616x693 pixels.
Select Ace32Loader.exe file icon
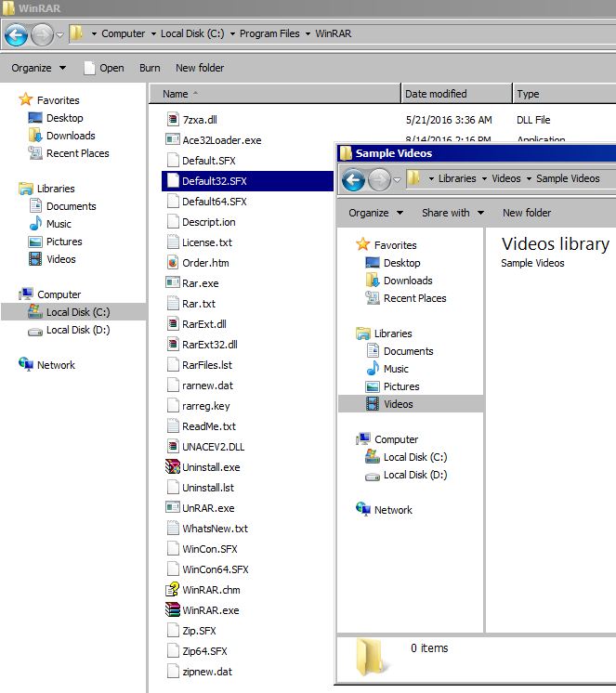[x=172, y=139]
